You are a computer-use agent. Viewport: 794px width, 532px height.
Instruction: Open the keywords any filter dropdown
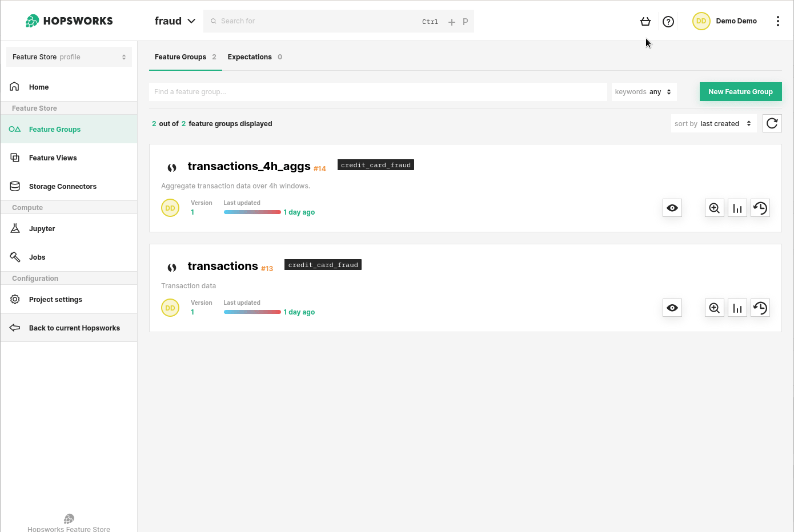(644, 91)
